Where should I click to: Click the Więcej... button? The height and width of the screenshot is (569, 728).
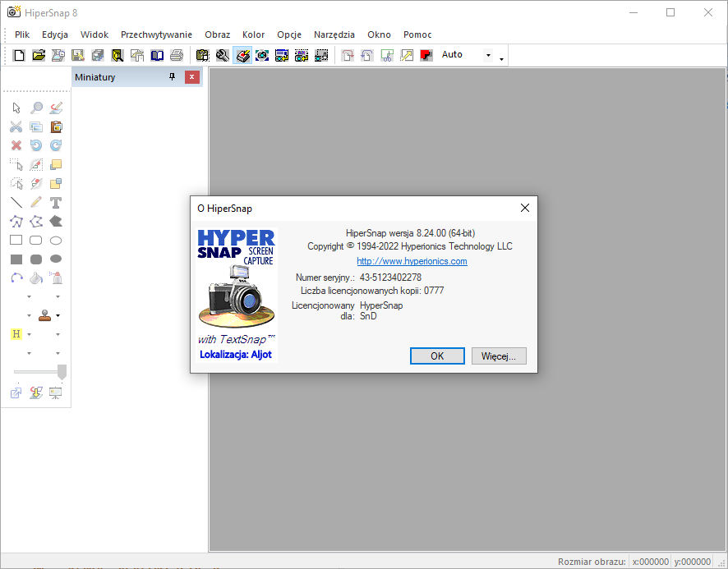(499, 356)
